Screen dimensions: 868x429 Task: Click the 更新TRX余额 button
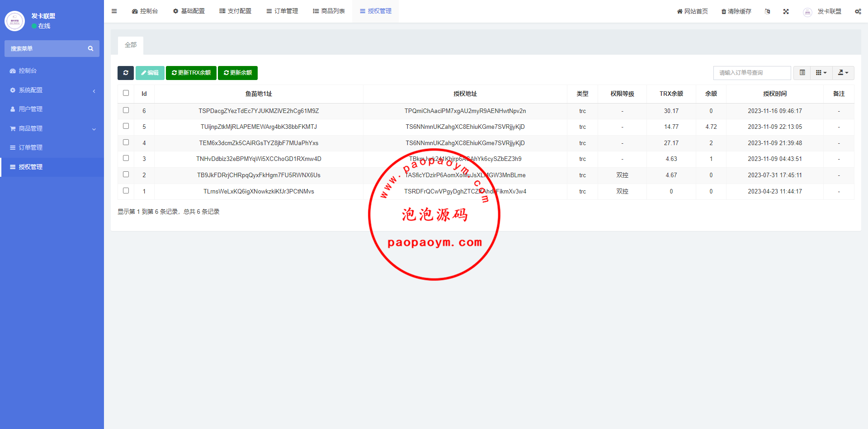(191, 73)
